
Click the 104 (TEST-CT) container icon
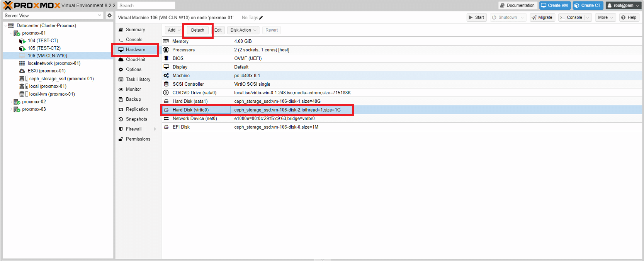22,41
